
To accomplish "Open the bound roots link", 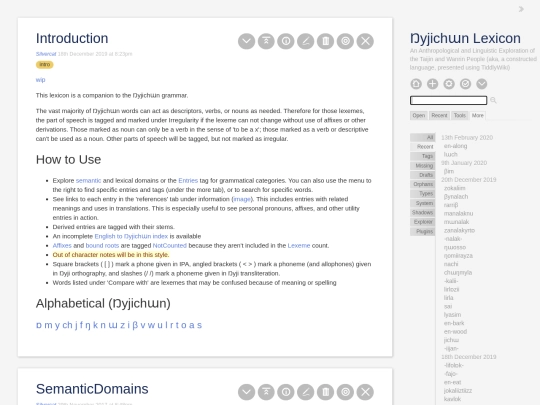I will pyautogui.click(x=102, y=246).
